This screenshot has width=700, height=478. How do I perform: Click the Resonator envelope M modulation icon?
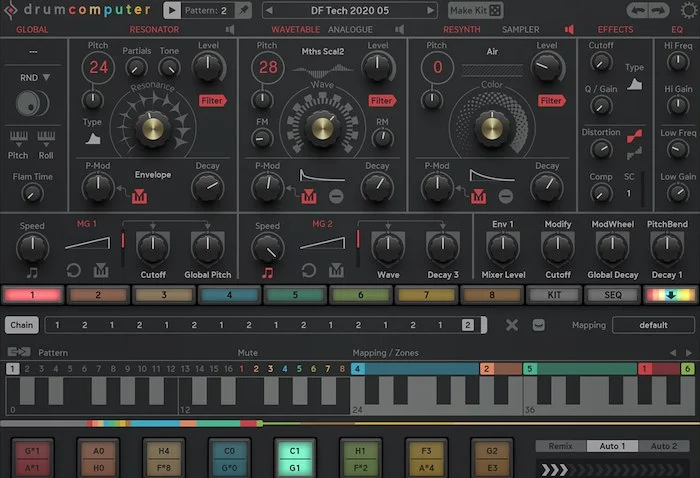[139, 196]
